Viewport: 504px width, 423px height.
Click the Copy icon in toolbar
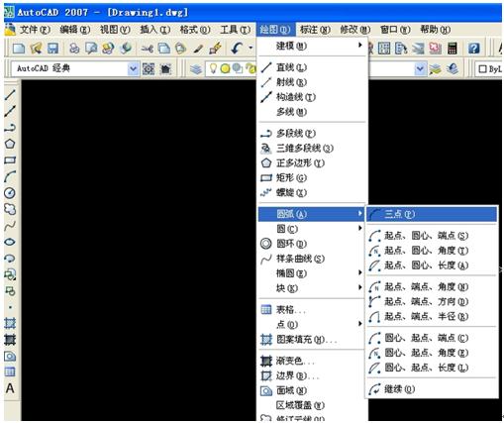point(164,49)
